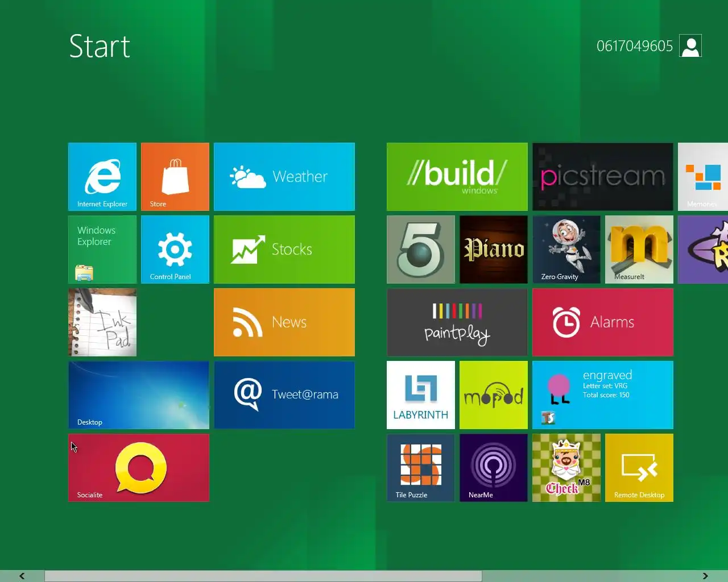Image resolution: width=728 pixels, height=582 pixels.
Task: Open the Store tile
Action: (x=175, y=177)
